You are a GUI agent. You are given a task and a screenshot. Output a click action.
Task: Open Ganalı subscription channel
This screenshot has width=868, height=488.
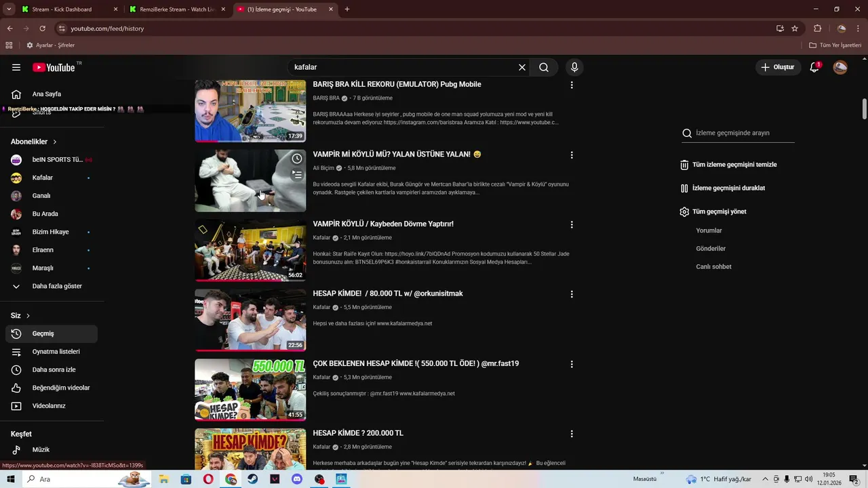[x=52, y=196]
